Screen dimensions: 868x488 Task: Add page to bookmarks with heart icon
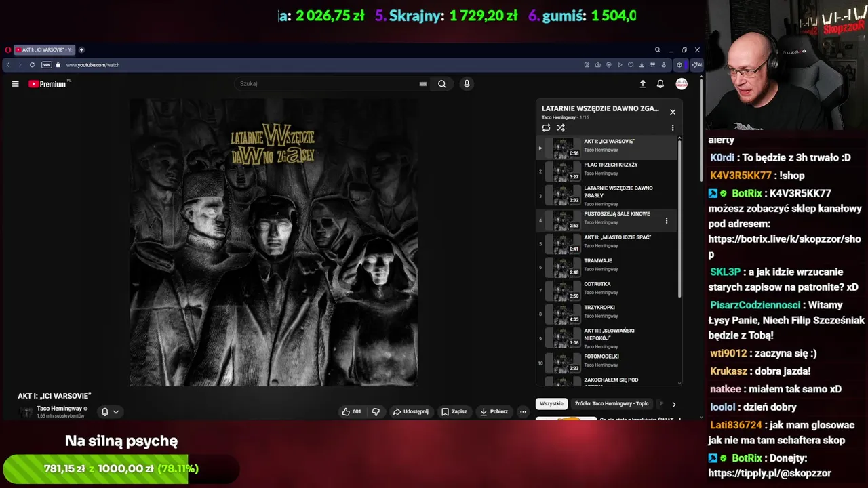[631, 65]
